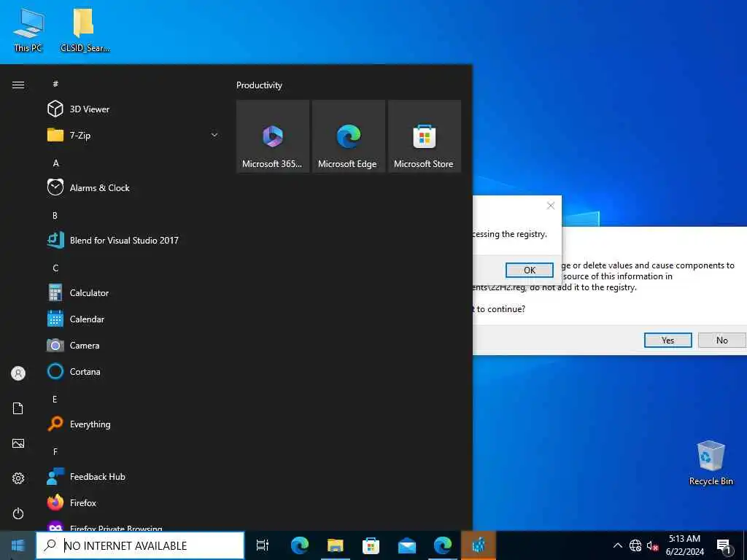Click the Productivity group header
The width and height of the screenshot is (747, 560).
click(x=259, y=85)
